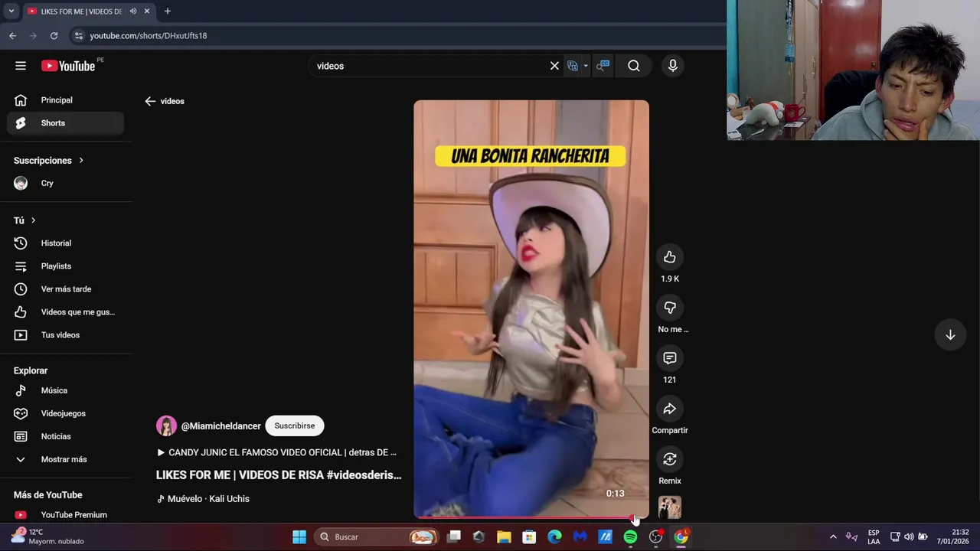This screenshot has width=980, height=551.
Task: Show hidden system tray icons chevron
Action: [x=833, y=537]
